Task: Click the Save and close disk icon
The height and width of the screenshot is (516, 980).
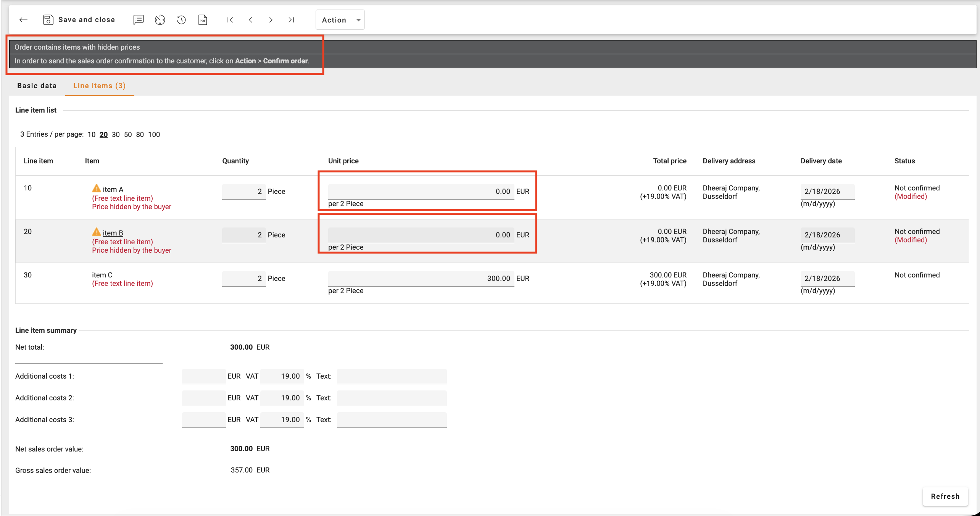Action: [48, 20]
